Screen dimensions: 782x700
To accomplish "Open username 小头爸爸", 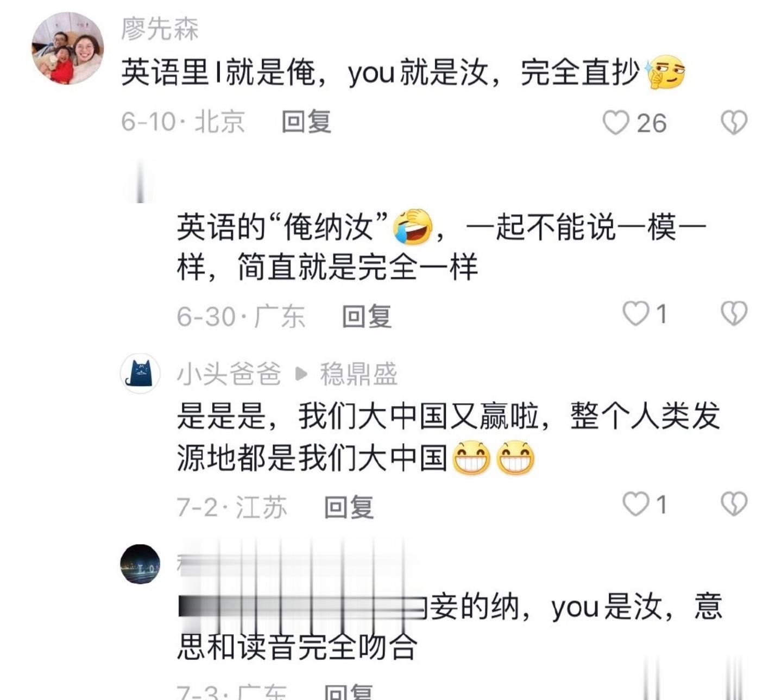I will point(229,374).
